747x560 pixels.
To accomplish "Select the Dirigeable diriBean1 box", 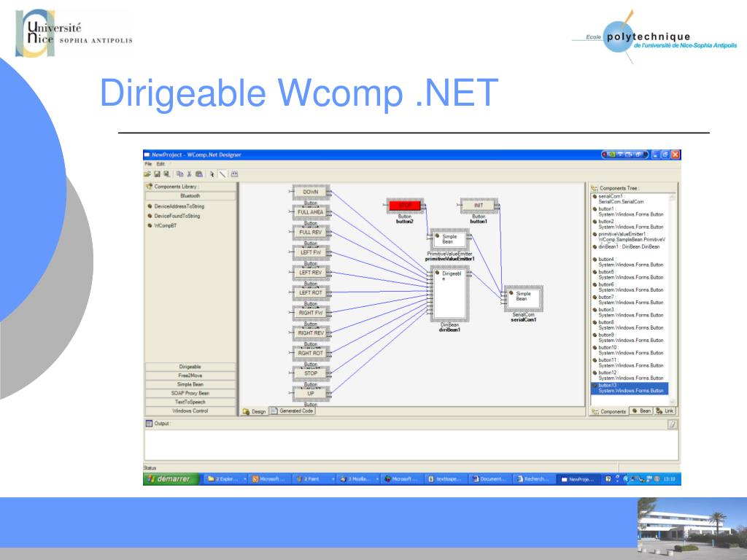I will (x=449, y=295).
